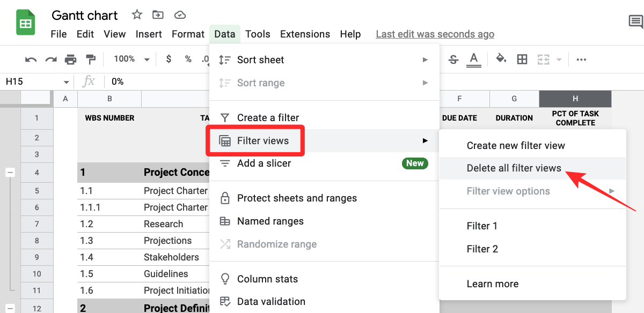644x313 pixels.
Task: Open the comment history icon
Action: coord(636,21)
